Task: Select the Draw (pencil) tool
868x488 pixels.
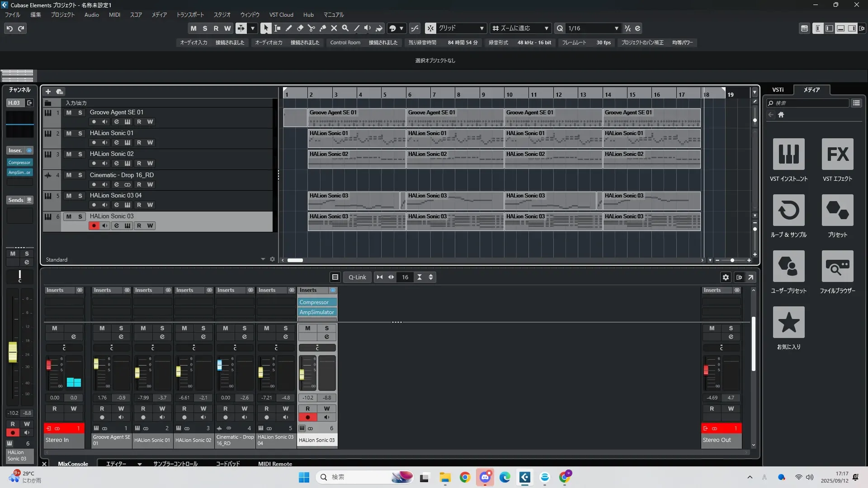Action: pyautogui.click(x=289, y=28)
